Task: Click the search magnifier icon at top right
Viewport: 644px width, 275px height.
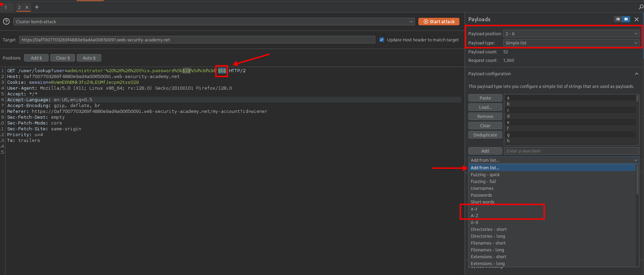Action: 641,7
